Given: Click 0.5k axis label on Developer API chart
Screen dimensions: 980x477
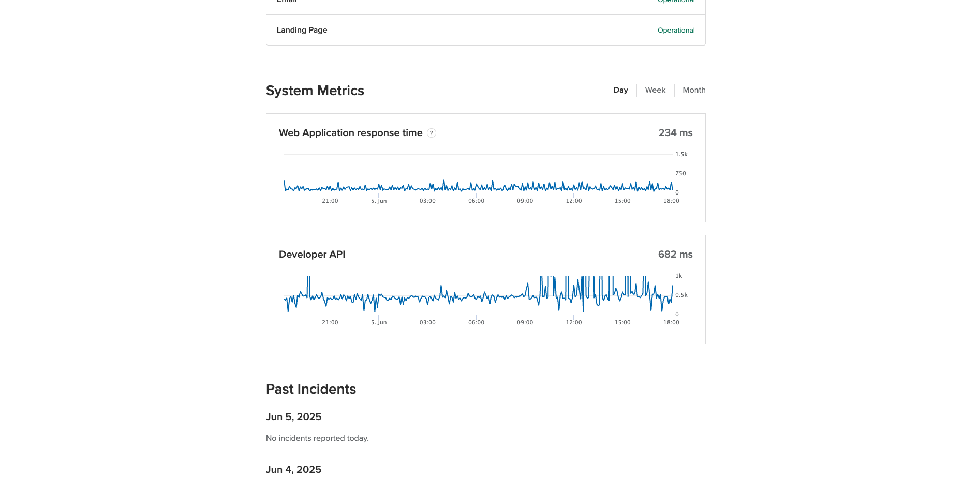Looking at the screenshot, I should pyautogui.click(x=681, y=295).
